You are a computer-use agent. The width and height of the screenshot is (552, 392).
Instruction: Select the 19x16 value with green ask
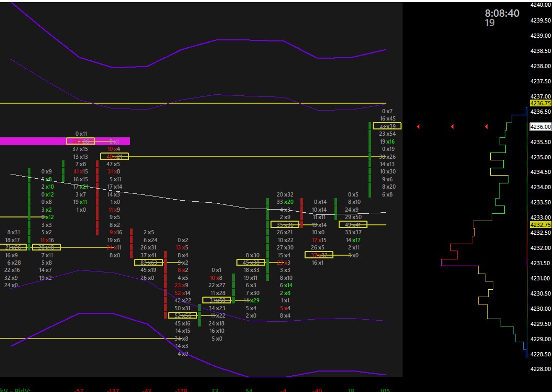tap(387, 141)
